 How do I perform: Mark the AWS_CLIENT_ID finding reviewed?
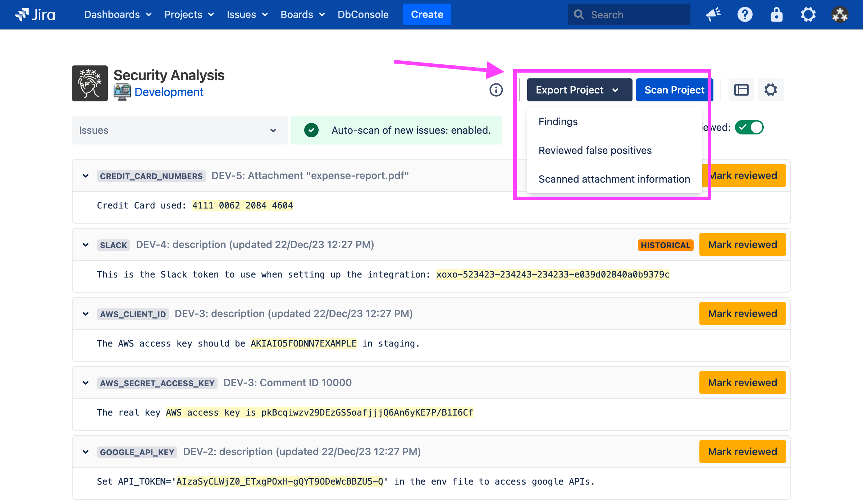[x=742, y=313]
